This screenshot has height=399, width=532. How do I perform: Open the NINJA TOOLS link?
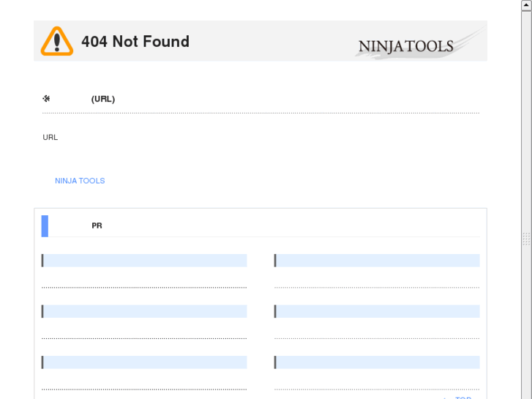point(80,181)
